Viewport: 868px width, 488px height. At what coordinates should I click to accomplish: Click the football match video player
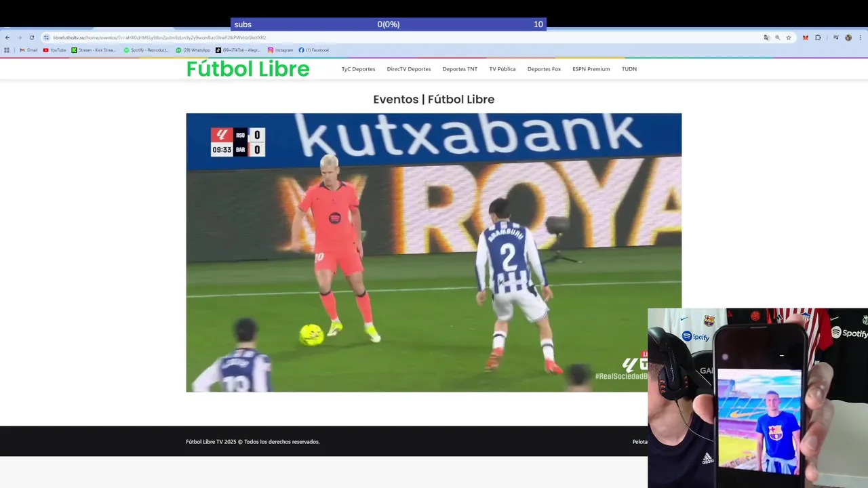coord(434,252)
